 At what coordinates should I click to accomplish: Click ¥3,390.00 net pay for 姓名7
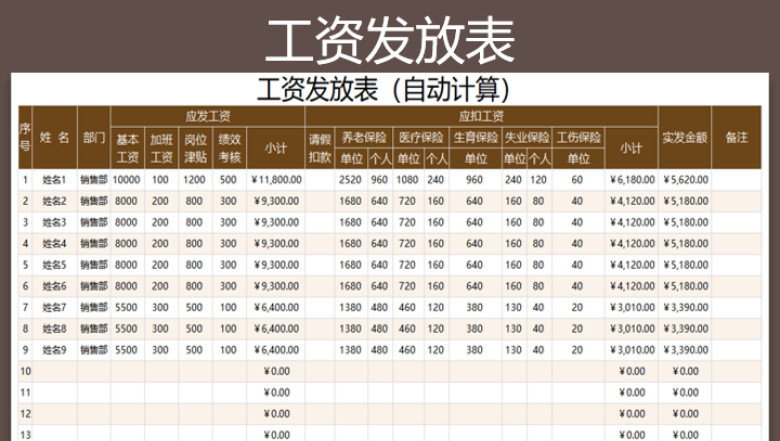pyautogui.click(x=685, y=308)
